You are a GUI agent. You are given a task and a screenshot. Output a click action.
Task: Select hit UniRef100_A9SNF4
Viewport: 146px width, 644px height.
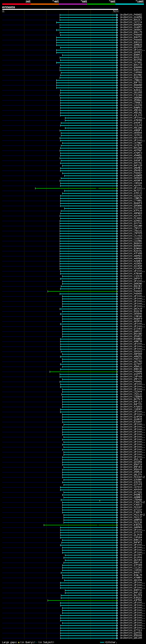(131, 180)
